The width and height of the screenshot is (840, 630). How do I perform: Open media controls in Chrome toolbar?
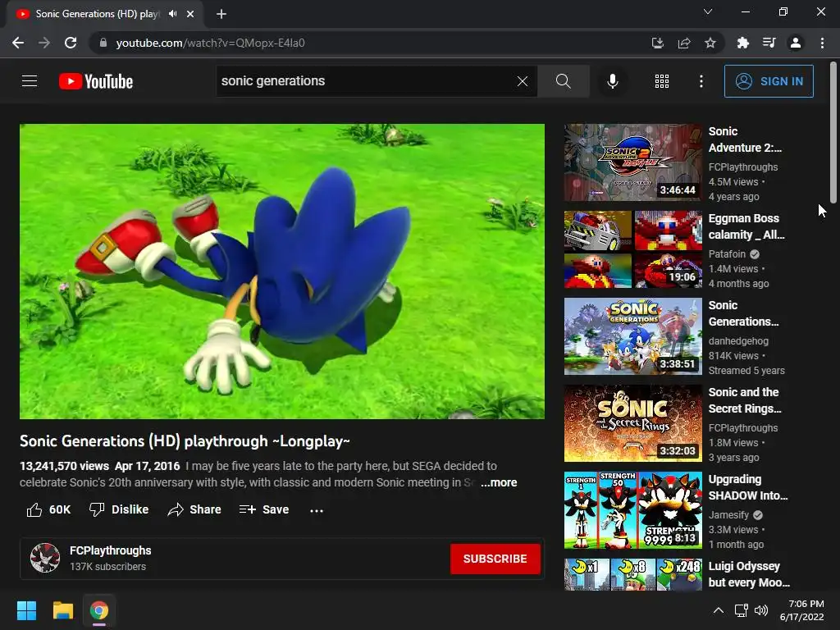(x=769, y=43)
